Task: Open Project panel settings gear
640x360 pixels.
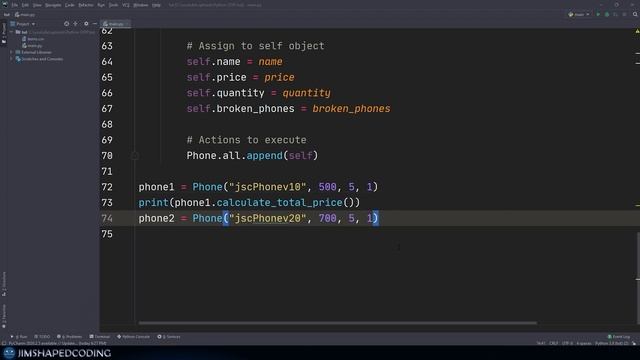Action: coord(86,24)
